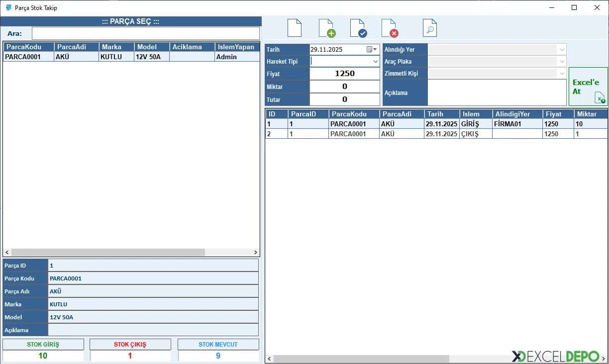Click the add record icon with green plus

[x=326, y=28]
